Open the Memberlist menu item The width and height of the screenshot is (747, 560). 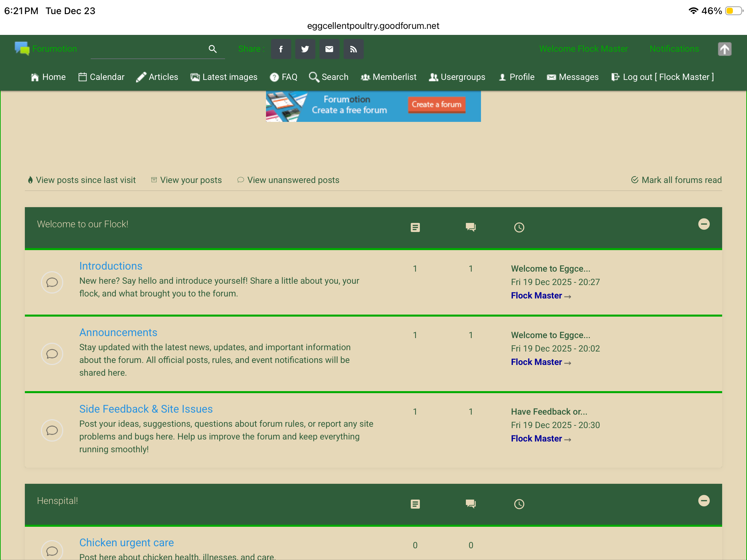pos(389,77)
